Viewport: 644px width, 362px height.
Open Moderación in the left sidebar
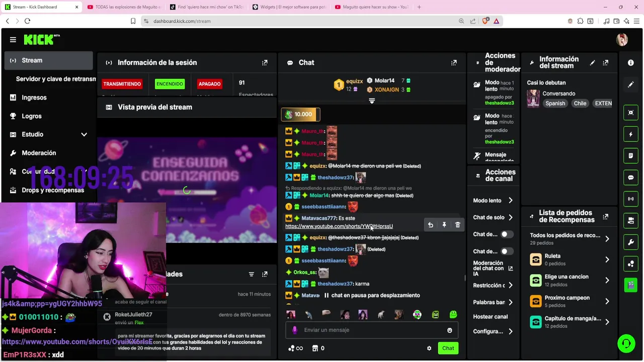tap(48, 153)
